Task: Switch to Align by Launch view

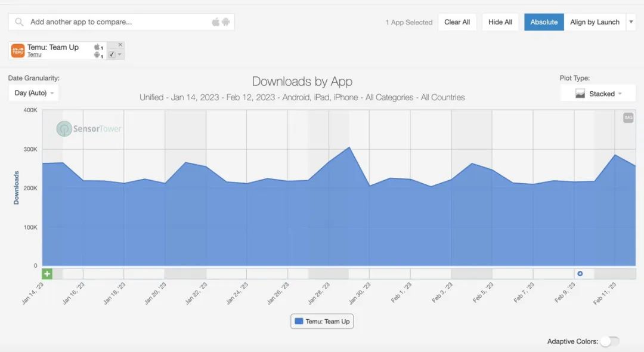Action: click(x=595, y=21)
